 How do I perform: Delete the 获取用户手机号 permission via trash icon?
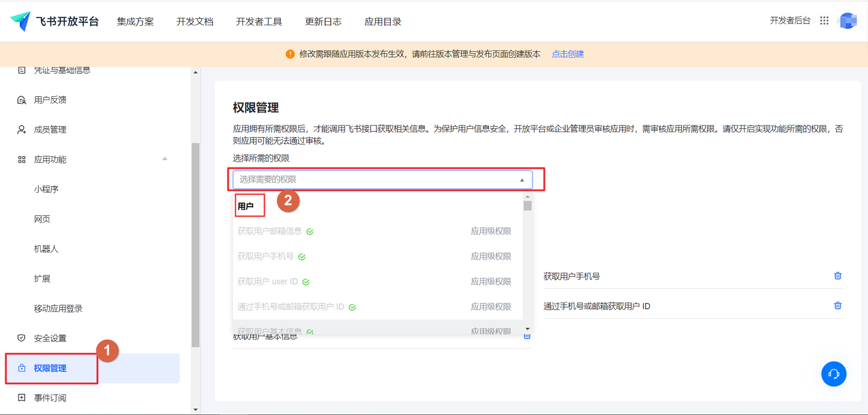coord(838,275)
